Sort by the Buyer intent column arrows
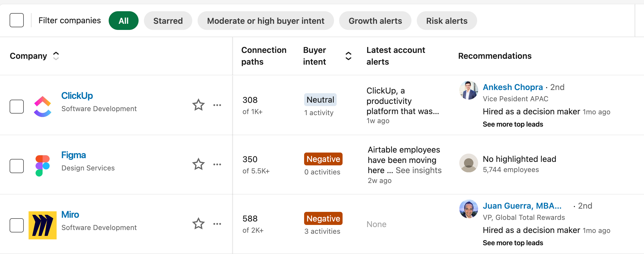This screenshot has height=257, width=644. tap(348, 56)
